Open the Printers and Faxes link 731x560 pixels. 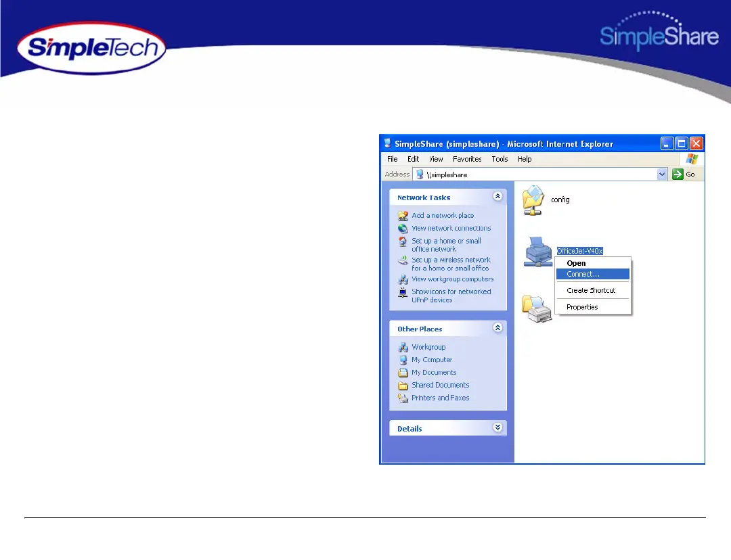click(440, 398)
